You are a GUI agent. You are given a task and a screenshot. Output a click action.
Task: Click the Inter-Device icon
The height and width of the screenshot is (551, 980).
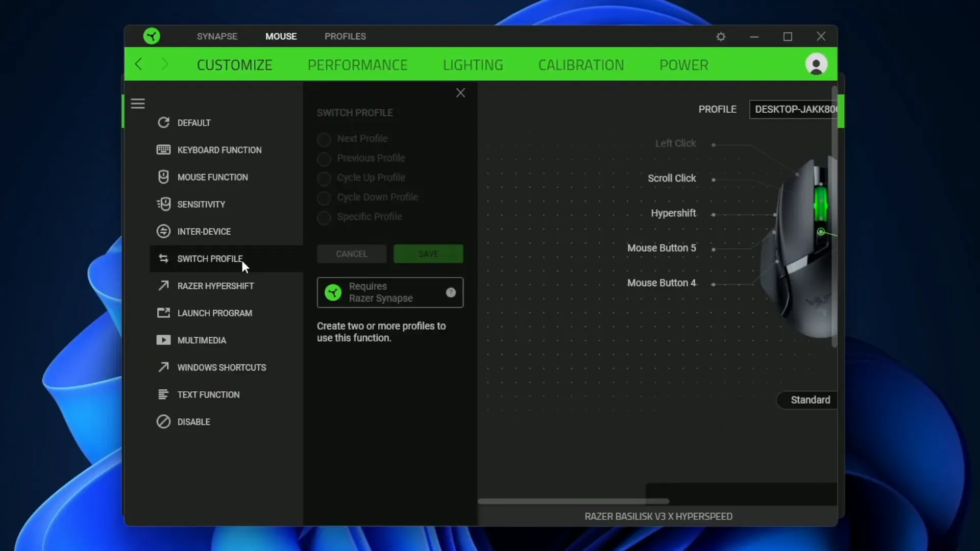point(163,231)
